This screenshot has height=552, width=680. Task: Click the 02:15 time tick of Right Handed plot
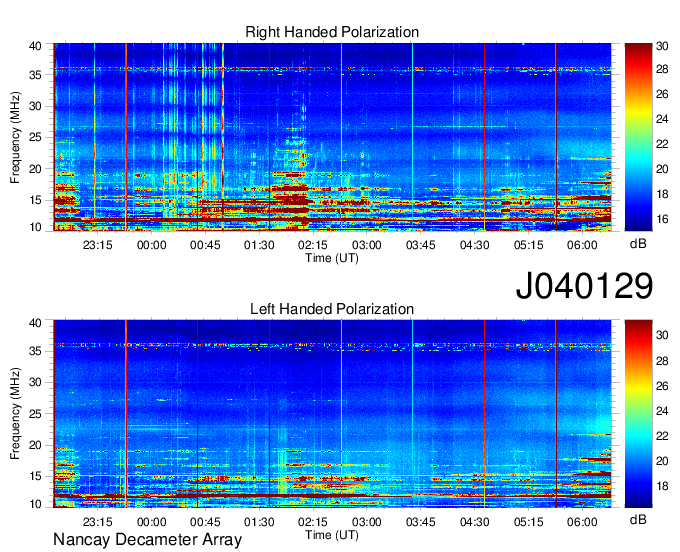pos(313,245)
